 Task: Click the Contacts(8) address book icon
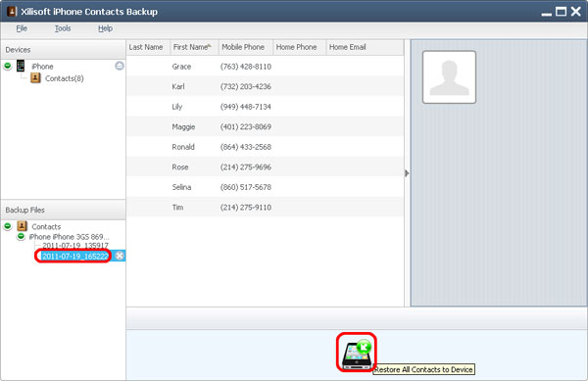35,78
